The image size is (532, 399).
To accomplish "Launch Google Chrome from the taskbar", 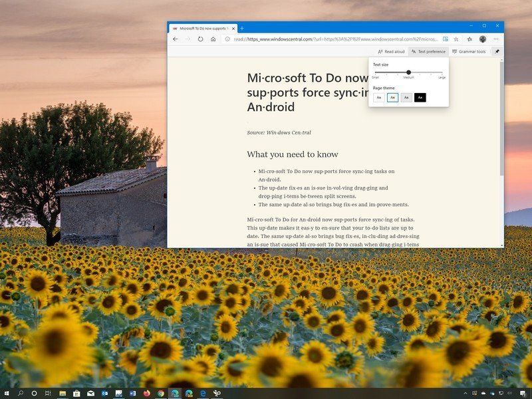I will click(161, 394).
